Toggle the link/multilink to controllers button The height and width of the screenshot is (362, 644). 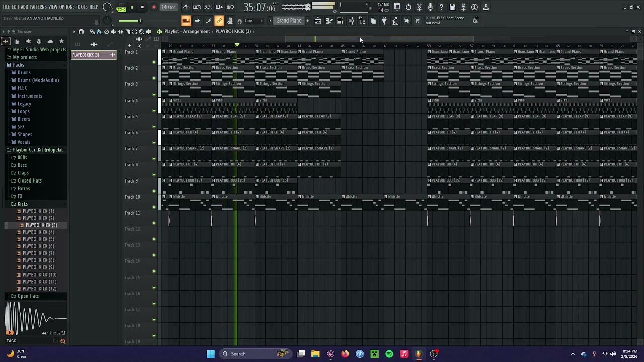click(x=219, y=21)
